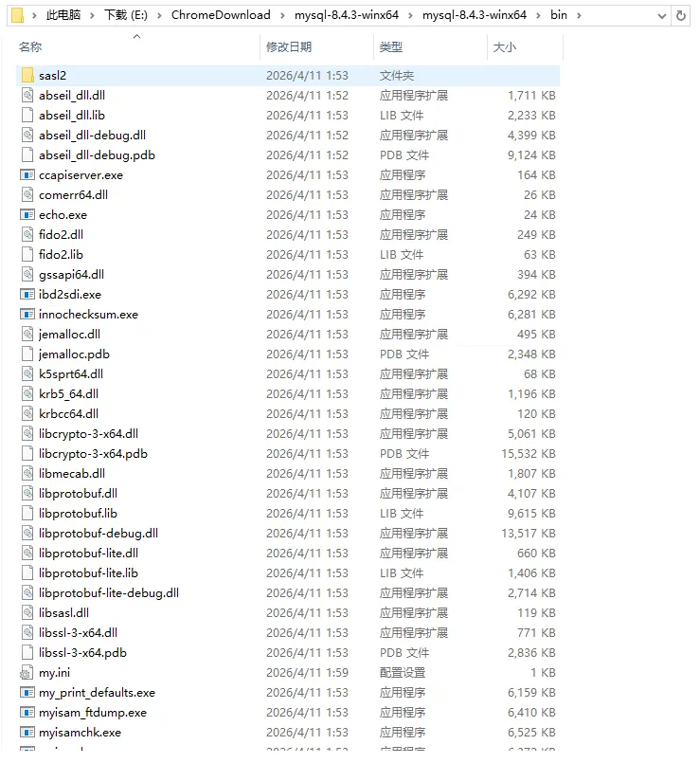Click the innochecksum.exe icon
Screen dimensions: 700x763
point(27,315)
